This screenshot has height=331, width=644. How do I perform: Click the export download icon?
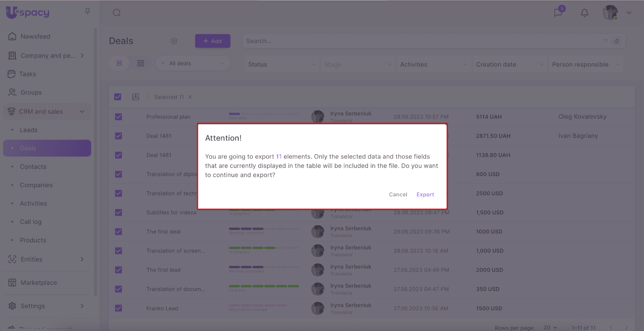(136, 97)
